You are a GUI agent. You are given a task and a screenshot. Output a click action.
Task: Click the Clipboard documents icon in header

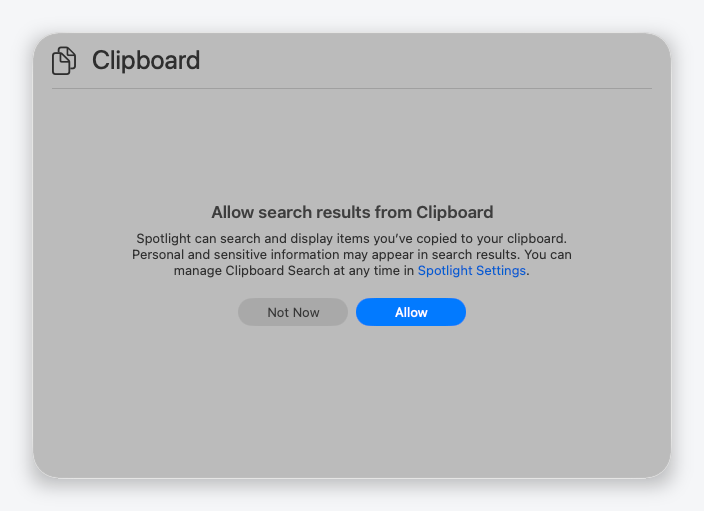(x=64, y=61)
